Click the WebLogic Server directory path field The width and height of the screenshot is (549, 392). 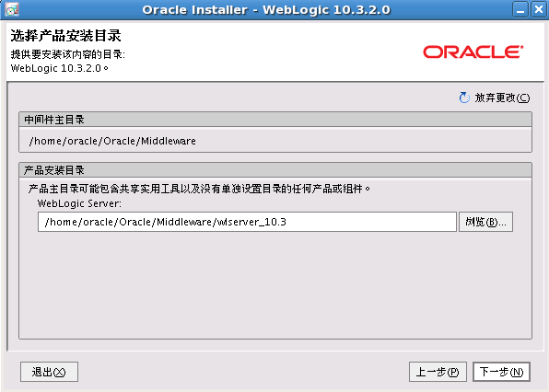247,222
